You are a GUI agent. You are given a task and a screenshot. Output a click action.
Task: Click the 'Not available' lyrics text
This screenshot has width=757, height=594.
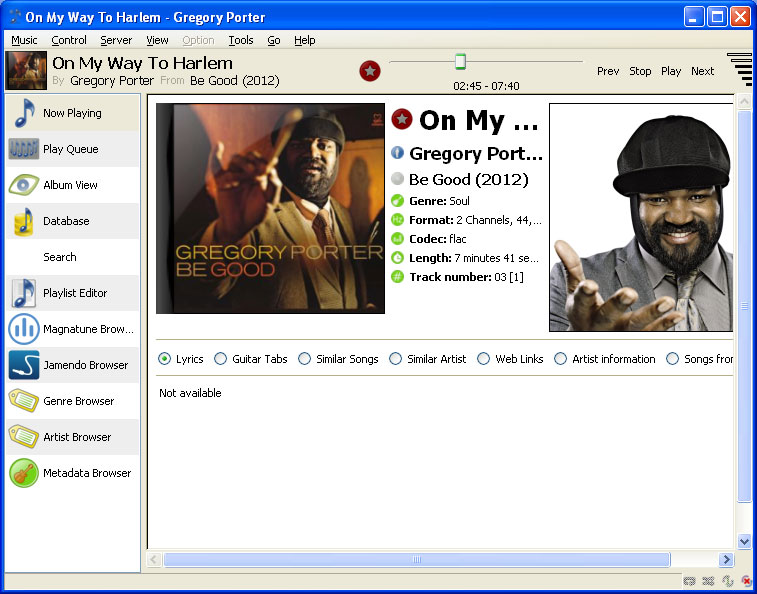click(x=190, y=393)
